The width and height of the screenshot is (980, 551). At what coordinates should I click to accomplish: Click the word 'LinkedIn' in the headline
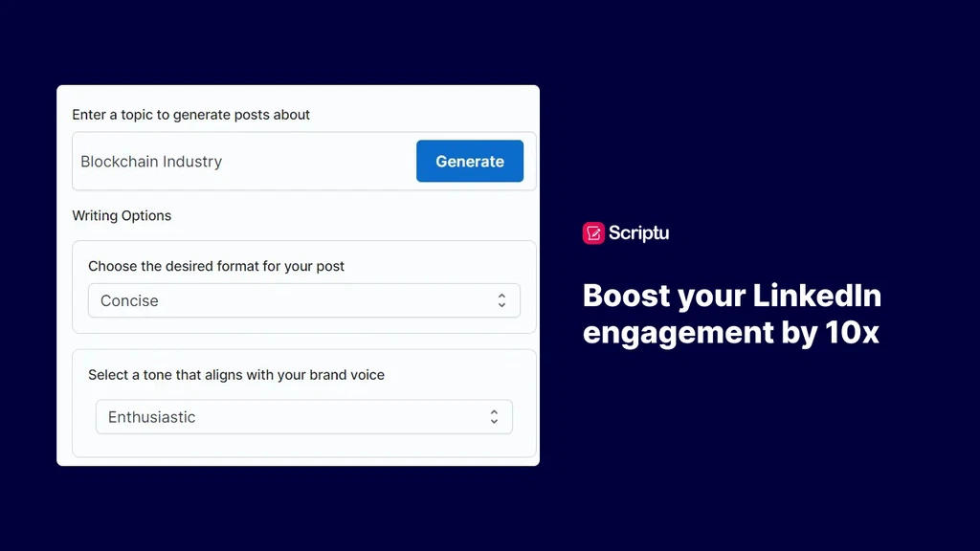click(816, 295)
